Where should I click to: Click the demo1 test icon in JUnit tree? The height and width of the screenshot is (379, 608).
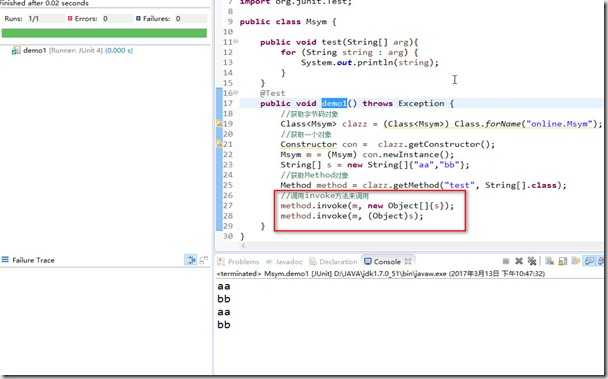[x=16, y=50]
